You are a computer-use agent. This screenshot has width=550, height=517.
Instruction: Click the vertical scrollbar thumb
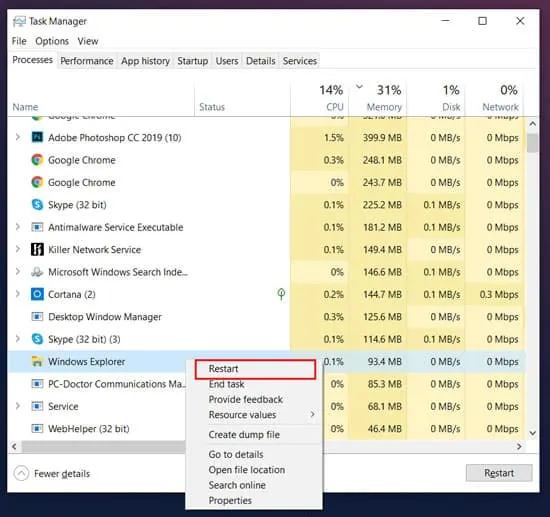(532, 143)
